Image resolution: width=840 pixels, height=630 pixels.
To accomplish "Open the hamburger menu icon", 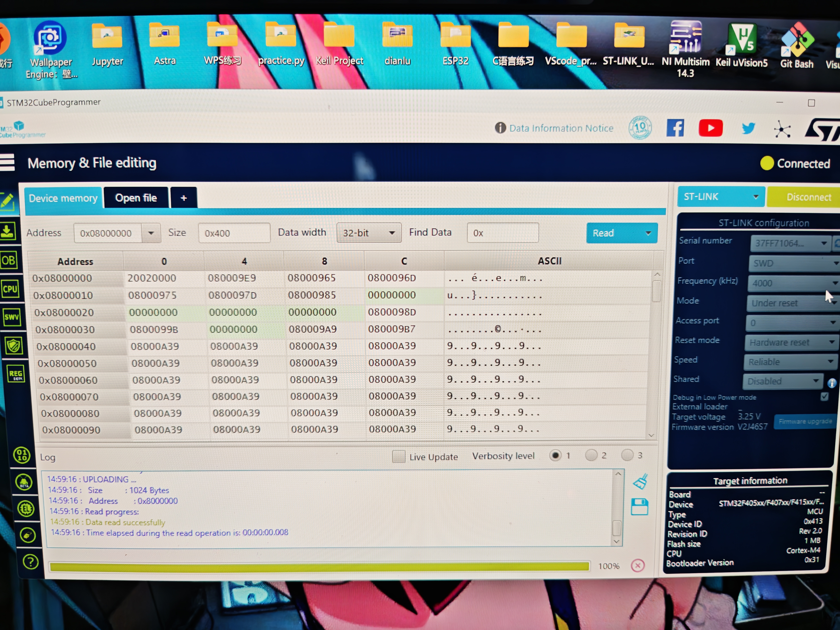I will pos(7,163).
